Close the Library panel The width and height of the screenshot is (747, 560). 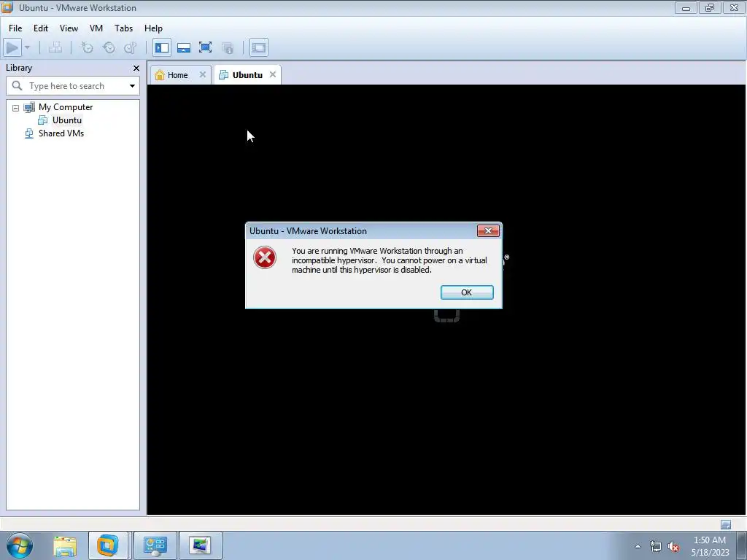pos(136,68)
